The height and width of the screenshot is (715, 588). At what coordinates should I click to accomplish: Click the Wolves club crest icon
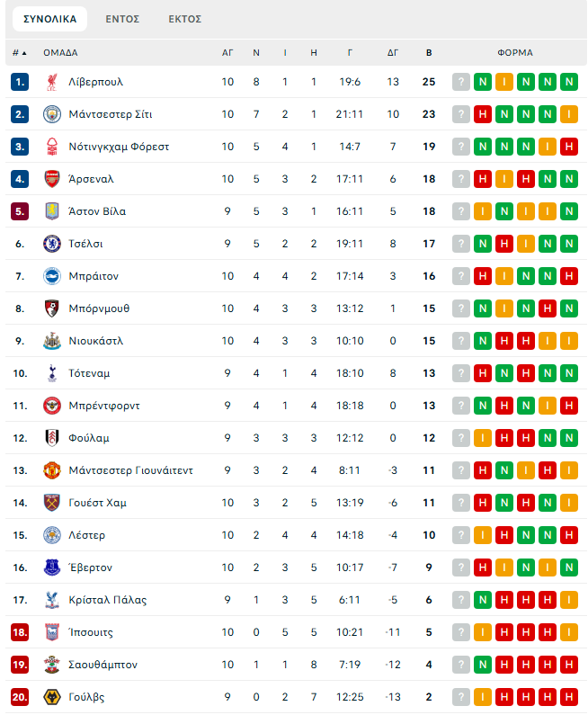pos(51,697)
